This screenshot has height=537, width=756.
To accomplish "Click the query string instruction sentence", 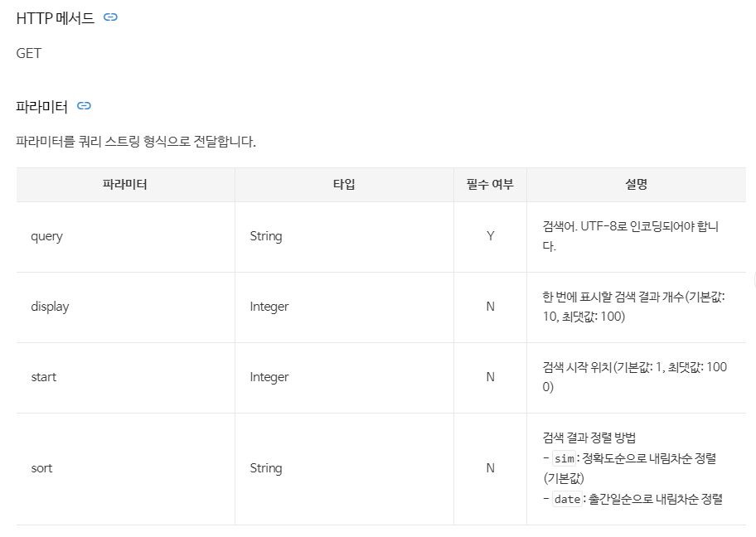I will (136, 142).
